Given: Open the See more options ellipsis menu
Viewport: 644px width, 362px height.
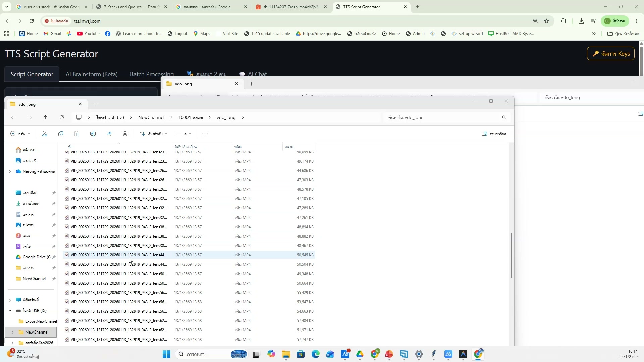Looking at the screenshot, I should point(205,134).
